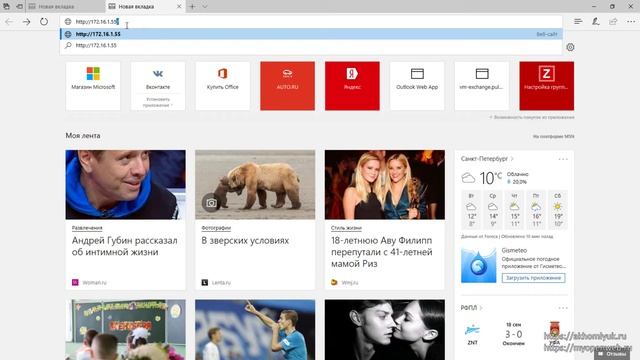Open the Web Note pen icon
The height and width of the screenshot is (360, 640).
pyautogui.click(x=596, y=22)
